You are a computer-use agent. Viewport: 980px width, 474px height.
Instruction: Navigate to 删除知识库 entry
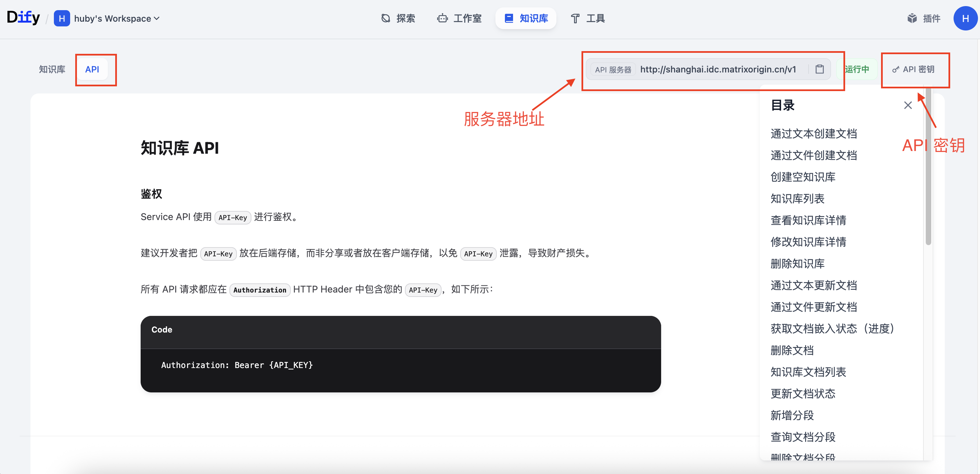pos(797,264)
